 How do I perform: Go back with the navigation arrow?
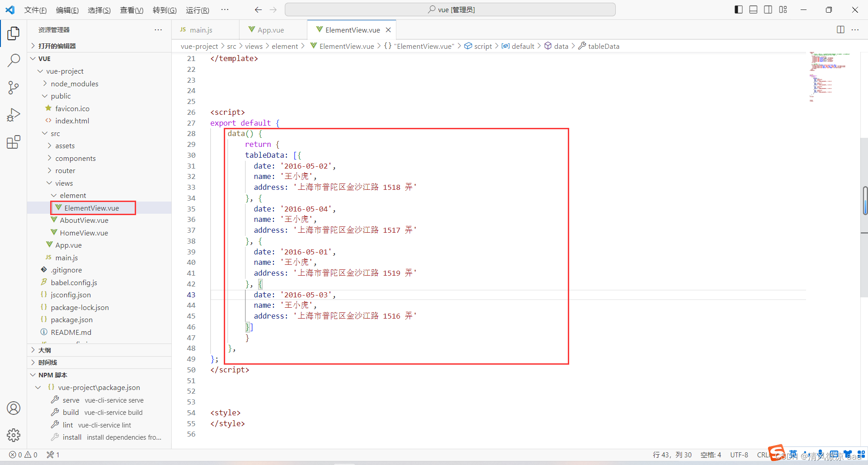click(258, 9)
